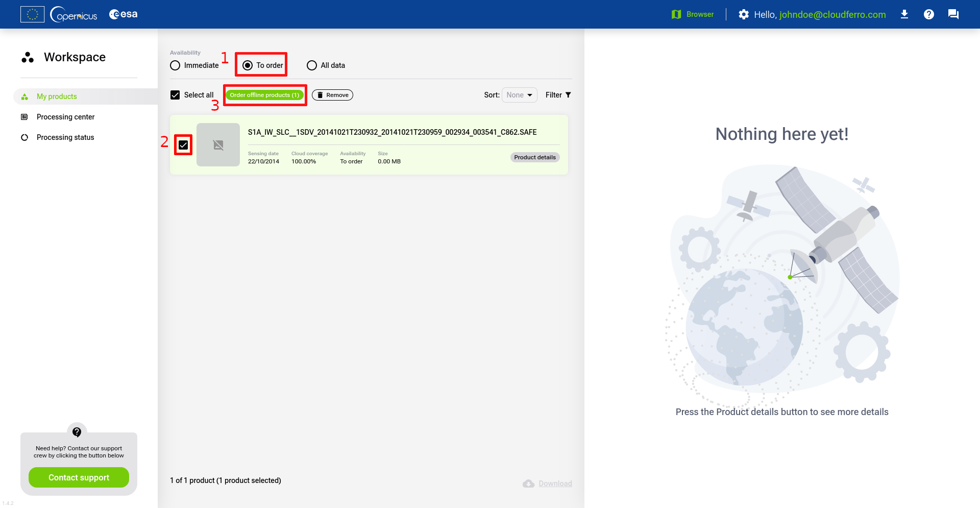
Task: Select the All data radio button
Action: pos(312,65)
